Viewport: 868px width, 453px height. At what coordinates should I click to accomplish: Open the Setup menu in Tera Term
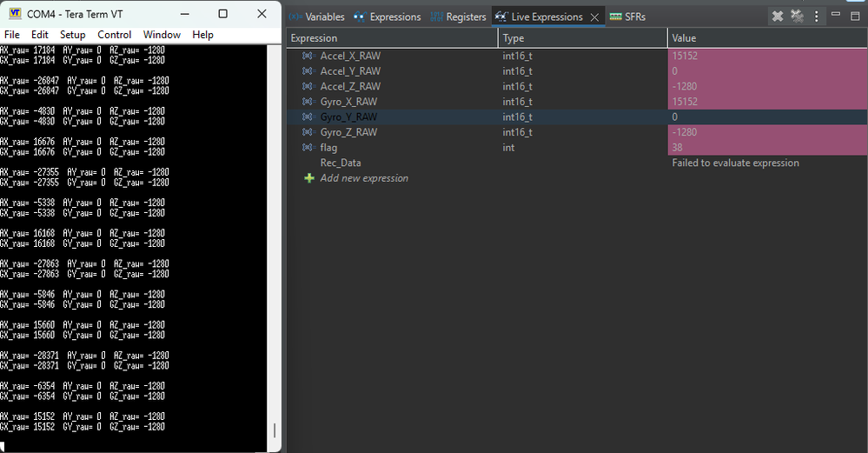72,34
